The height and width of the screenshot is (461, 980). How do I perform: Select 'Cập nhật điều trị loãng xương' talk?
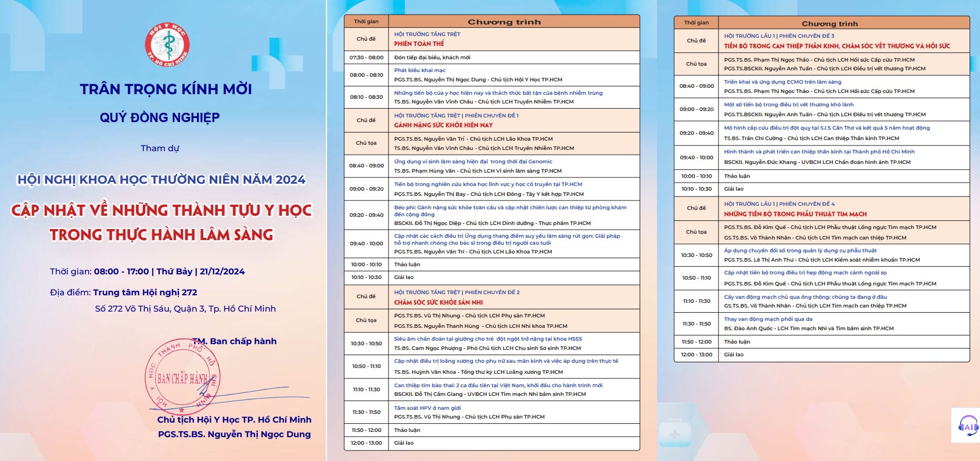[506, 361]
